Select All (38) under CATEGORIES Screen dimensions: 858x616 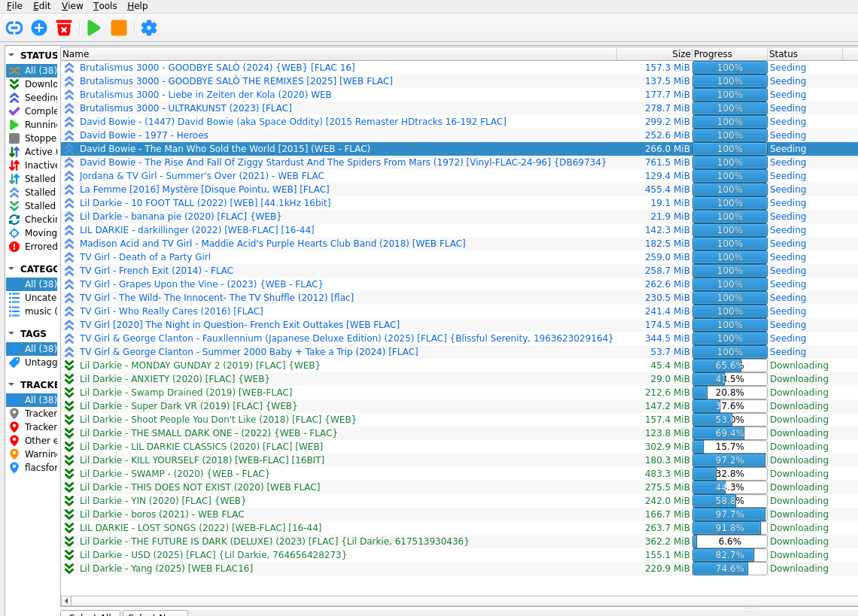pyautogui.click(x=32, y=284)
